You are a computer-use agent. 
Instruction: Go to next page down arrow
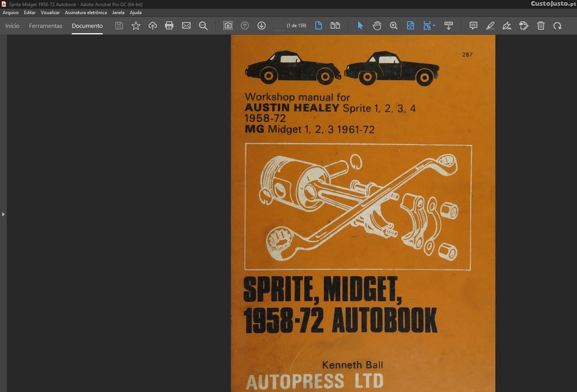[262, 26]
